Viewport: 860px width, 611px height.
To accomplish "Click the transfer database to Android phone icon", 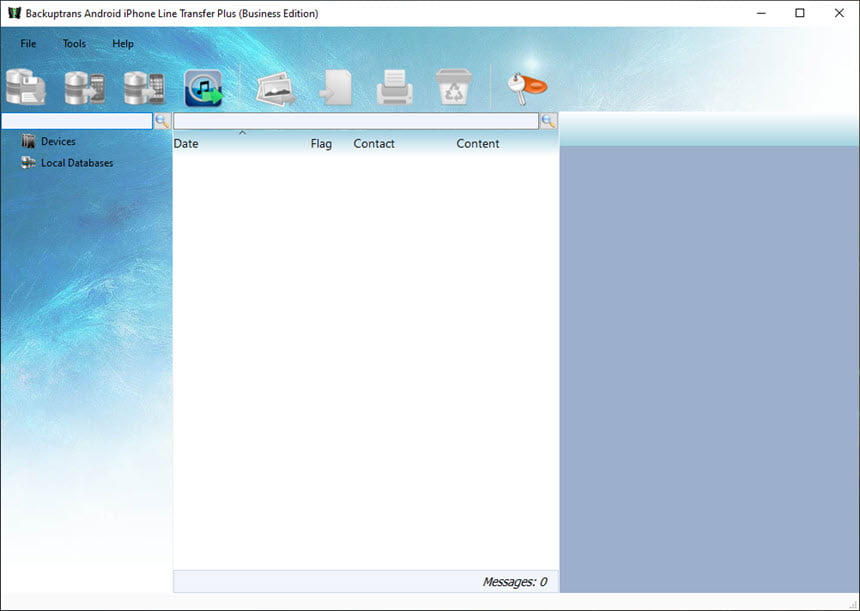I will coord(84,88).
